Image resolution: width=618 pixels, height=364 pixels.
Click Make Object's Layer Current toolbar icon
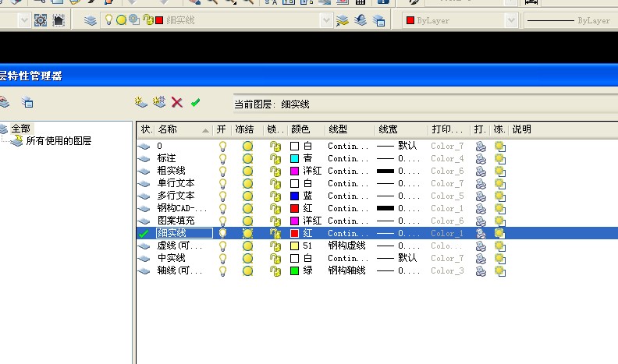(342, 20)
